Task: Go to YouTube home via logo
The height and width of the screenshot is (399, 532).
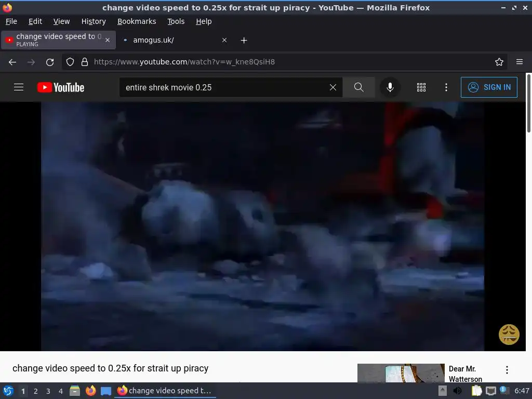Action: coord(60,87)
